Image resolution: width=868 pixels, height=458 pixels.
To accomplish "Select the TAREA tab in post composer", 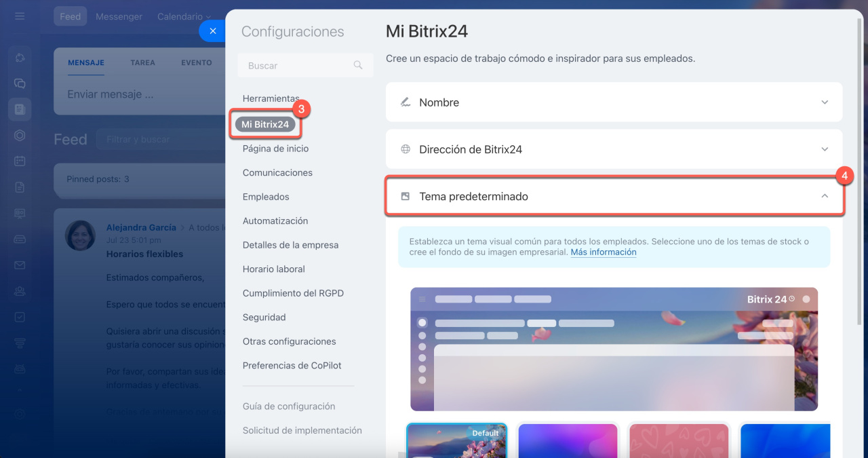I will 142,62.
